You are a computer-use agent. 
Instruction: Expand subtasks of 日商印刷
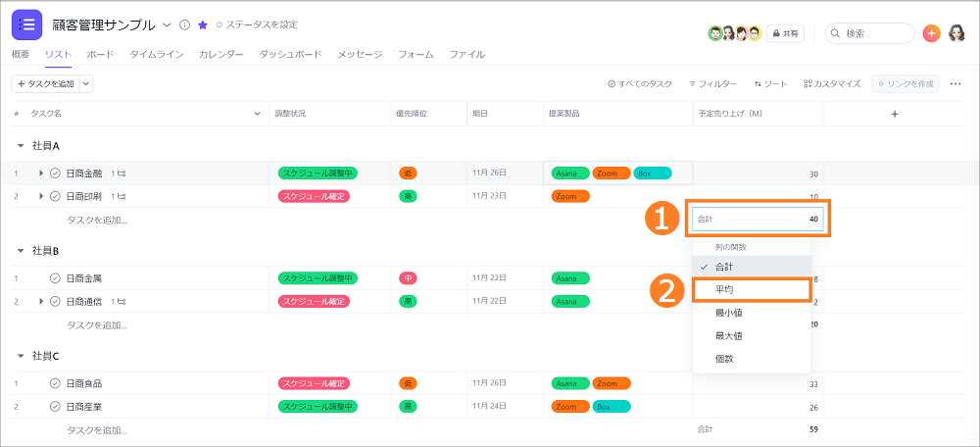tap(41, 196)
